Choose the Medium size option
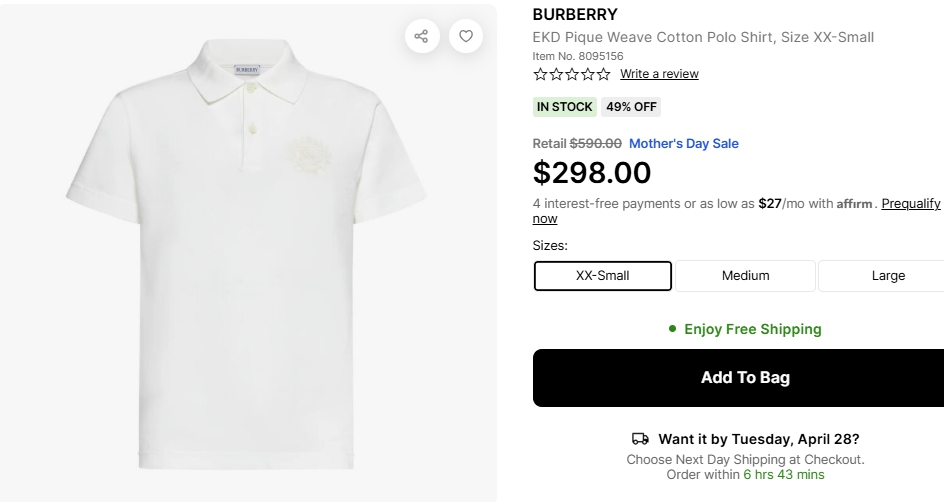Image resolution: width=944 pixels, height=502 pixels. pos(745,276)
